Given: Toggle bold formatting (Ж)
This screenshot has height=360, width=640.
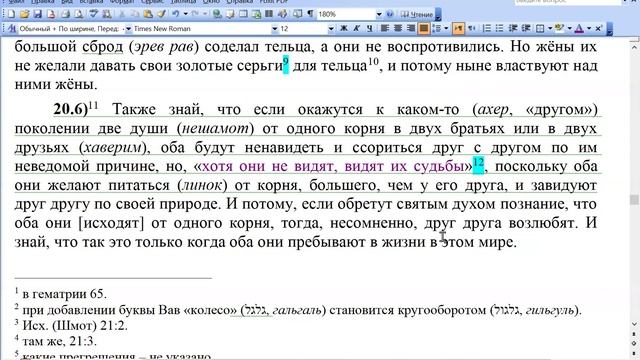Looking at the screenshot, I should (x=344, y=28).
